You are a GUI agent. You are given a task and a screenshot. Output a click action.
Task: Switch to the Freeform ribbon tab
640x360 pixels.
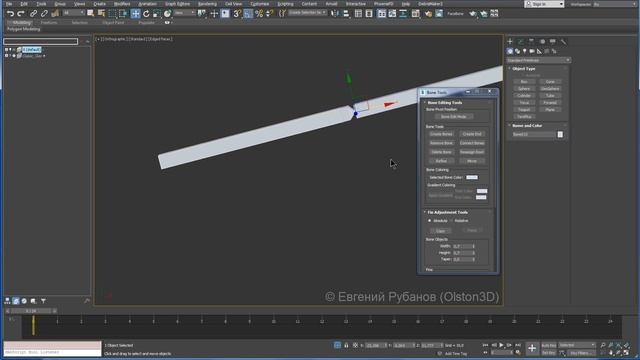[49, 23]
